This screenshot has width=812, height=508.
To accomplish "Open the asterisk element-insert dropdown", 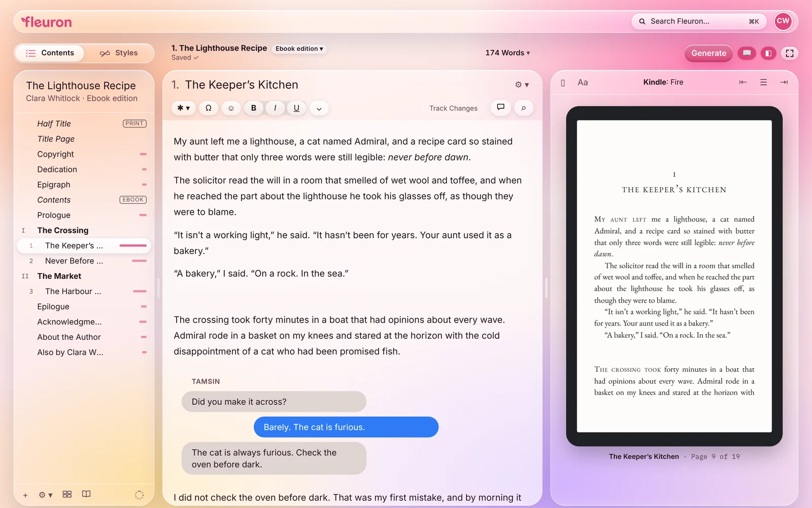I will coord(183,108).
